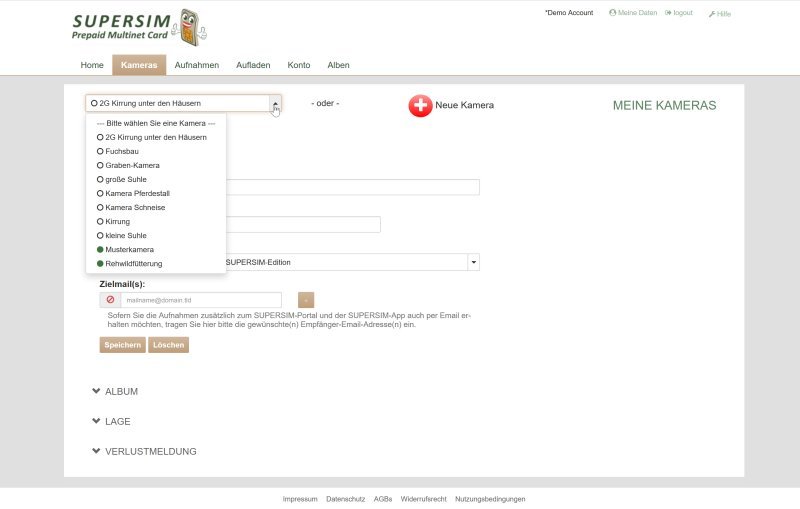The width and height of the screenshot is (800, 509).
Task: Click the red plus Neue Kamera icon
Action: point(420,105)
